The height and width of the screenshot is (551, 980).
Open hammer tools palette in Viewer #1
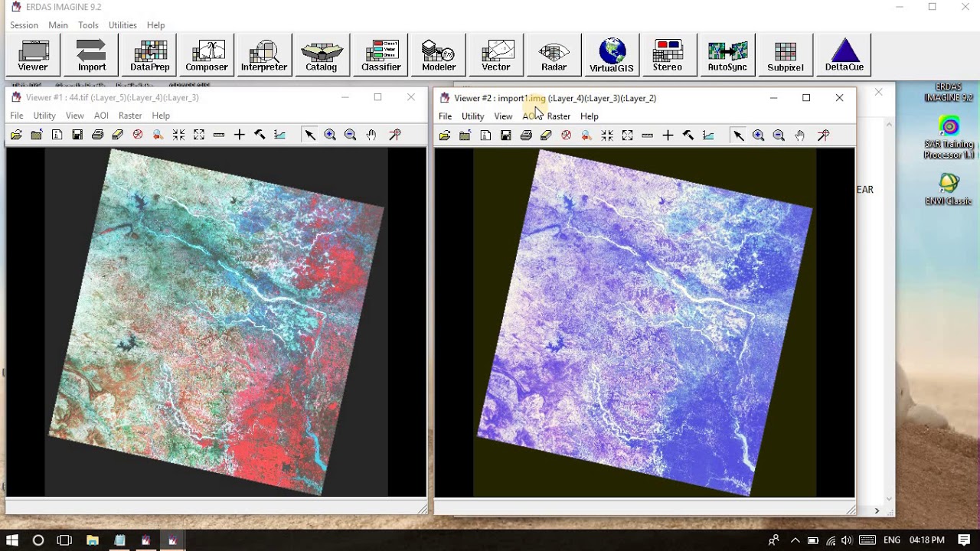[260, 135]
